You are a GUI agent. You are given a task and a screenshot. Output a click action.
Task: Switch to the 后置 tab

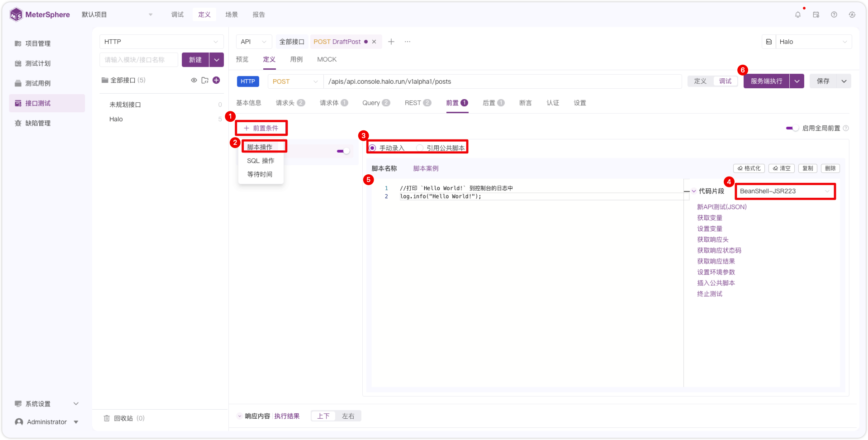coord(493,103)
